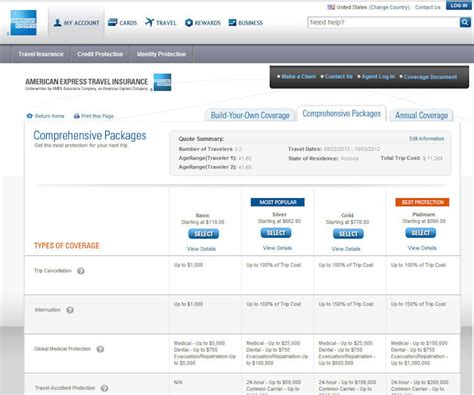Open the Rewards menu
This screenshot has width=474, height=395.
pos(203,23)
